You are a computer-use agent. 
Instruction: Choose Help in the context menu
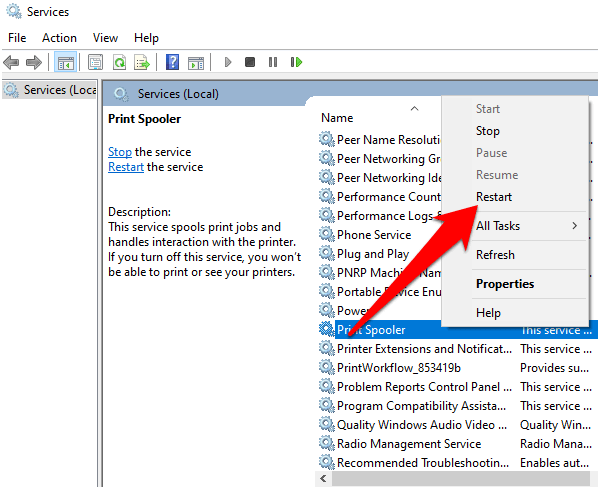pyautogui.click(x=515, y=313)
